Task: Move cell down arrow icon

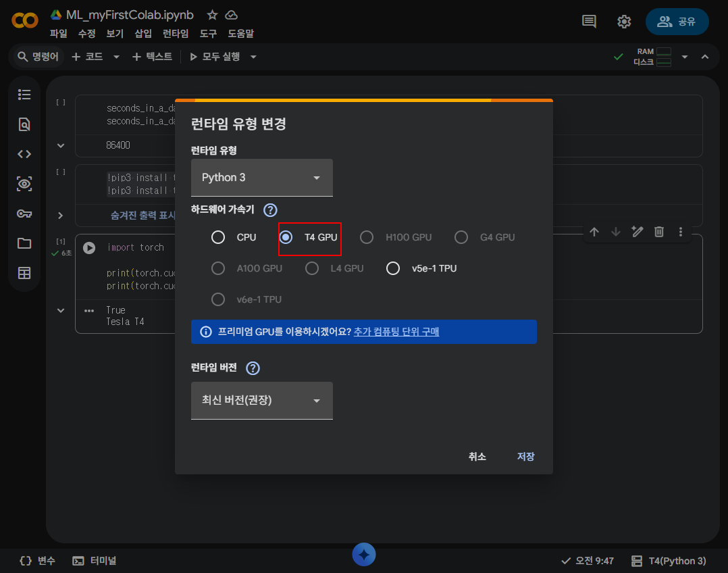Action: point(616,232)
